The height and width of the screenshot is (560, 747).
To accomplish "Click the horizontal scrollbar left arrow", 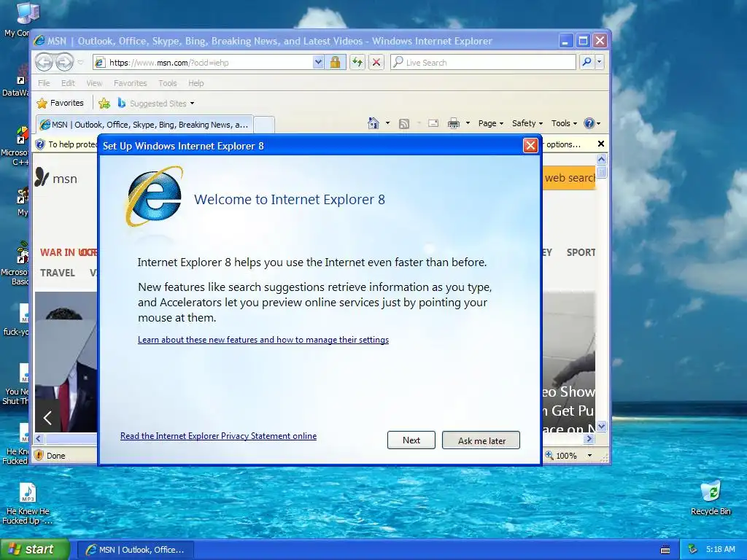I will pos(39,439).
